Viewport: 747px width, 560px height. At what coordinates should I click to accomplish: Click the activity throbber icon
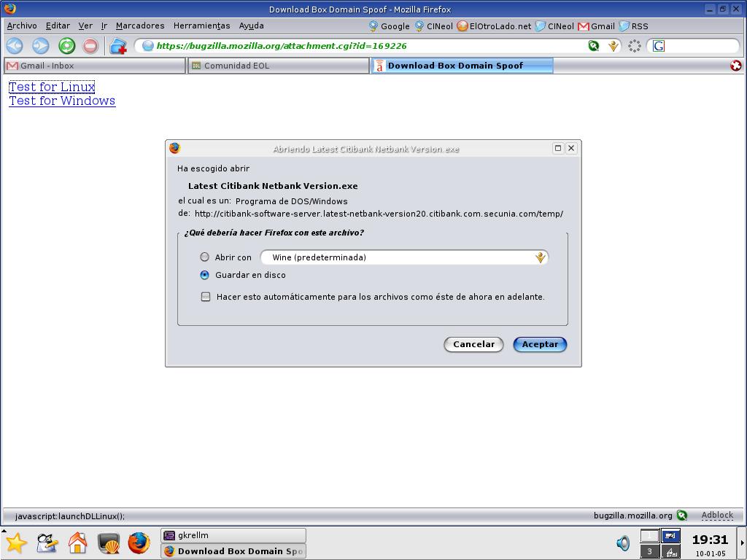coord(635,46)
